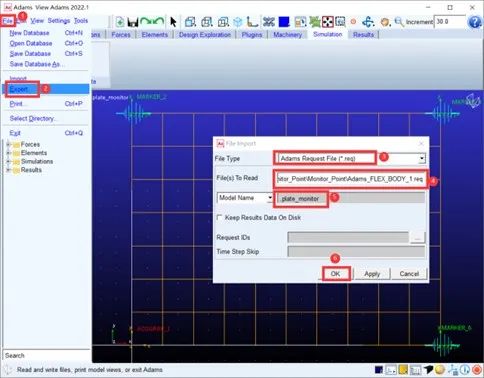Click the green undo arrow icon
This screenshot has height=378, width=484.
pos(159,22)
